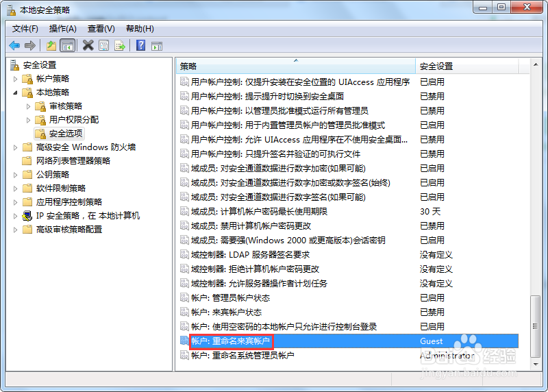Open the 文件(F) menu
The image size is (548, 392).
(x=25, y=29)
